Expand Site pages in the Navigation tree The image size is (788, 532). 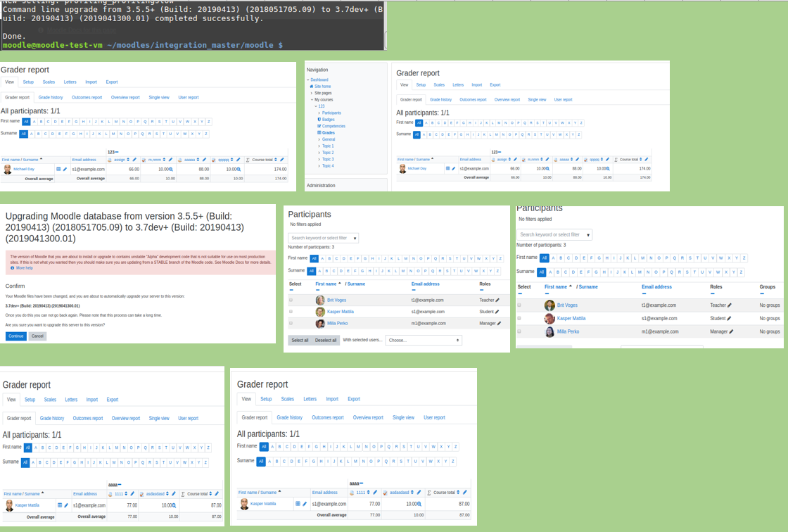[312, 93]
